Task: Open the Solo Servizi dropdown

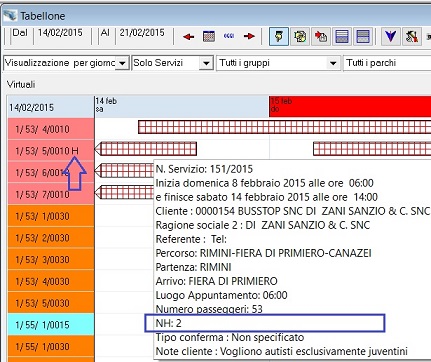Action: pyautogui.click(x=206, y=63)
